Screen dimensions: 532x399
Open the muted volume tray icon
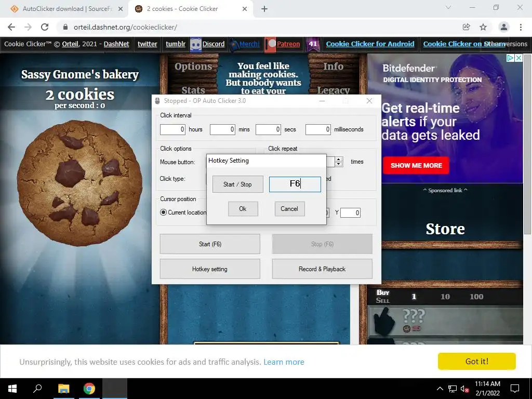click(465, 389)
